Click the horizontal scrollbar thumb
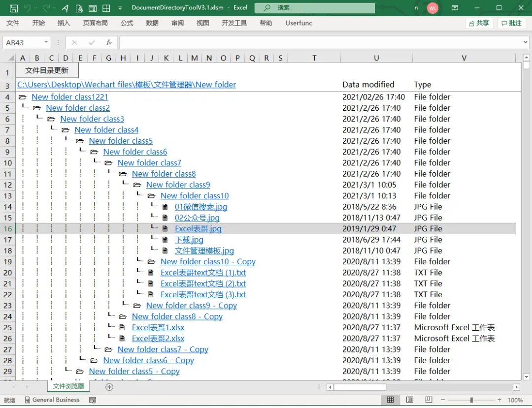Viewport: 532px width, 408px height. tap(360, 387)
